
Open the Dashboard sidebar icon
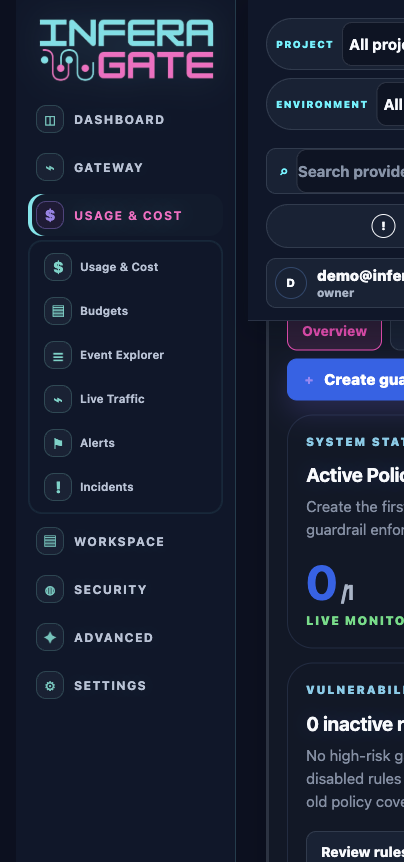[50, 119]
